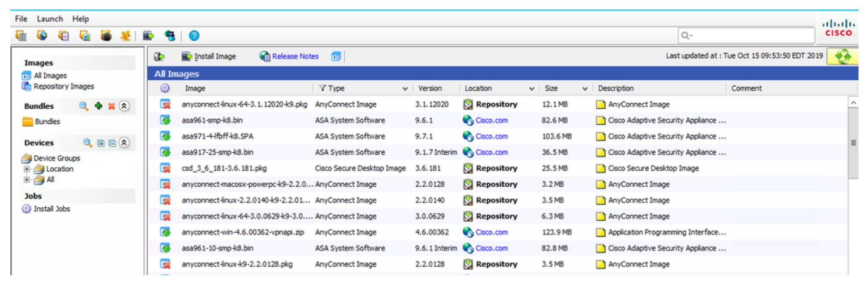Search devices with the magnifier icon

(x=87, y=143)
